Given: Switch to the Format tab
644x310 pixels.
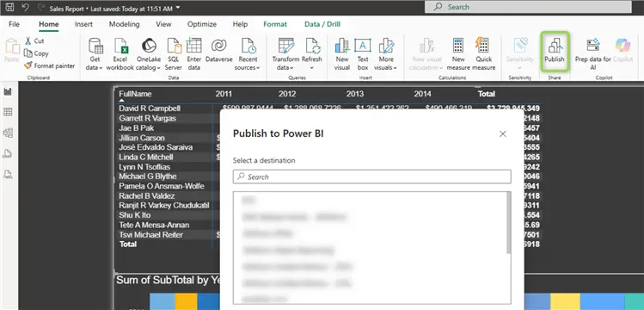Looking at the screenshot, I should (x=275, y=24).
